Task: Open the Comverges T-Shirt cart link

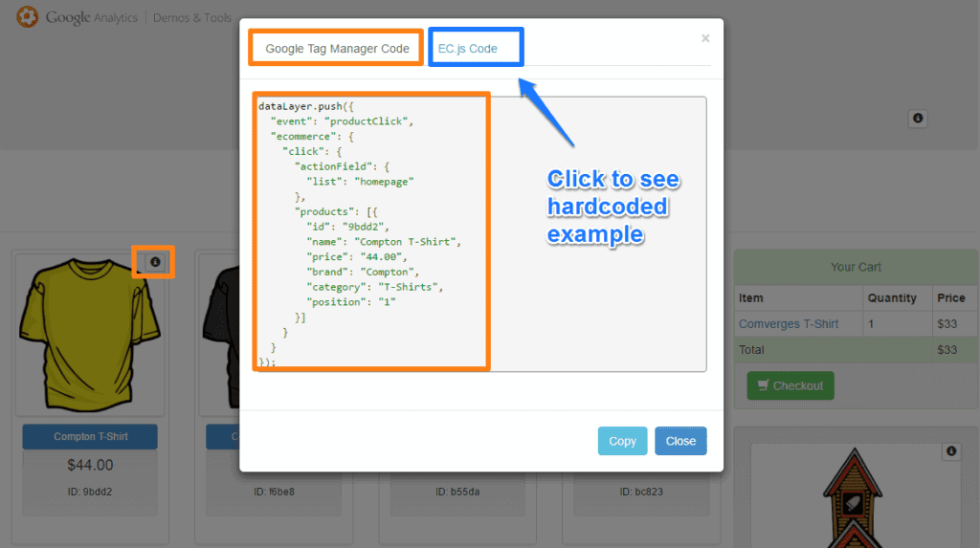Action: (x=789, y=324)
